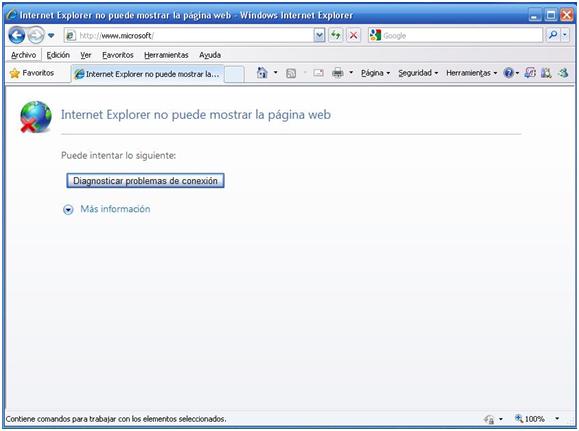This screenshot has width=579, height=431.
Task: Click the RSS feeds icon
Action: point(291,73)
